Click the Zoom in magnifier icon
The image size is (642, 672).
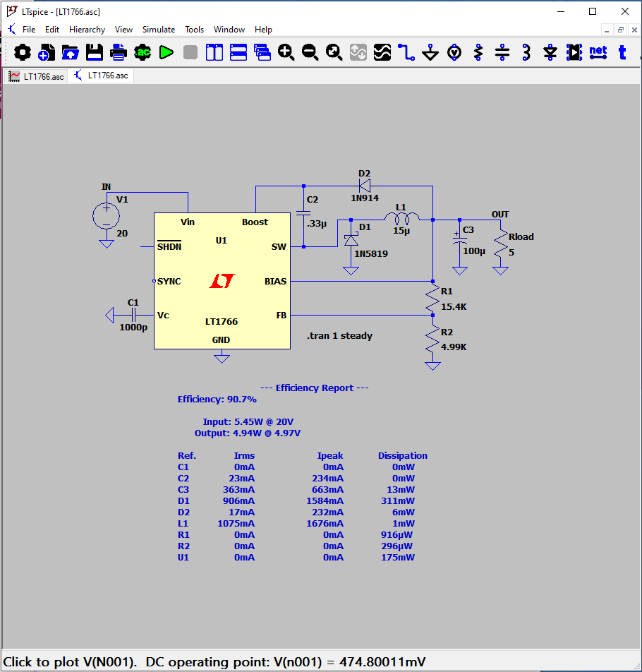286,52
